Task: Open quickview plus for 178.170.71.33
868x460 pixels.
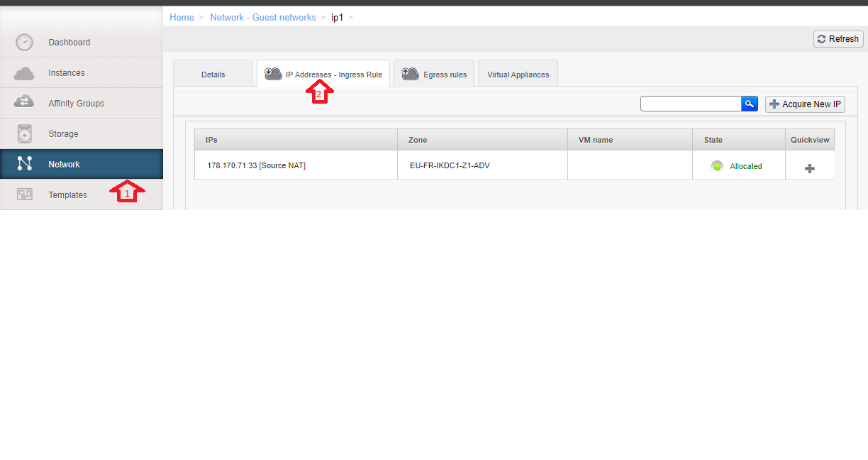Action: pyautogui.click(x=810, y=168)
